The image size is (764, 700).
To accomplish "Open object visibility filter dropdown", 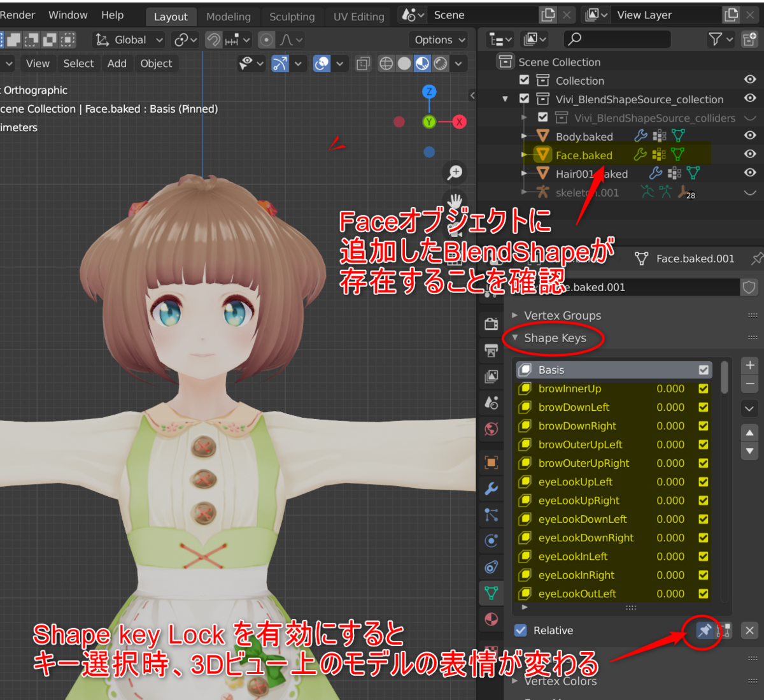I will tap(251, 64).
